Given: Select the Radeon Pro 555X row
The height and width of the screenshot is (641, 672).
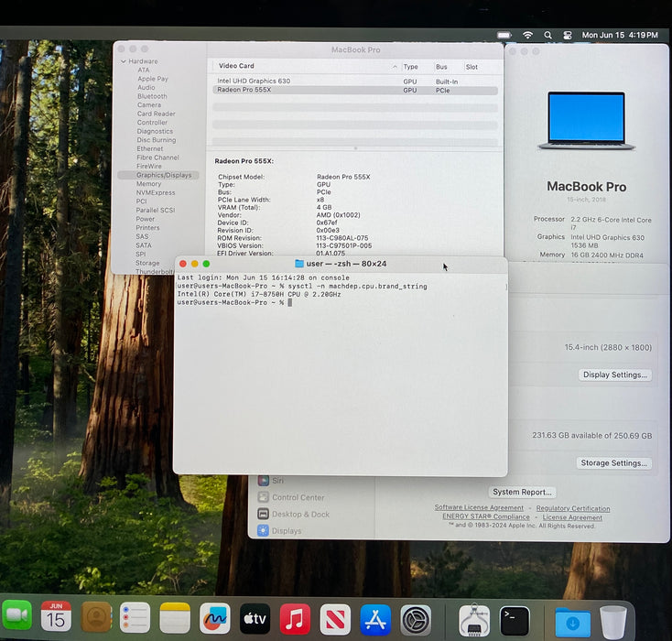Looking at the screenshot, I should pos(355,90).
